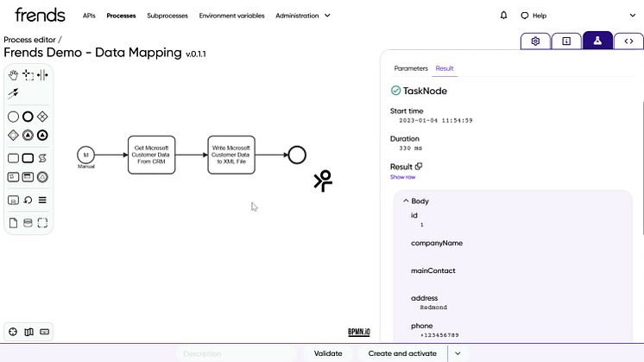Click the Validate button
Screen dimensions: 644x362
coord(328,353)
